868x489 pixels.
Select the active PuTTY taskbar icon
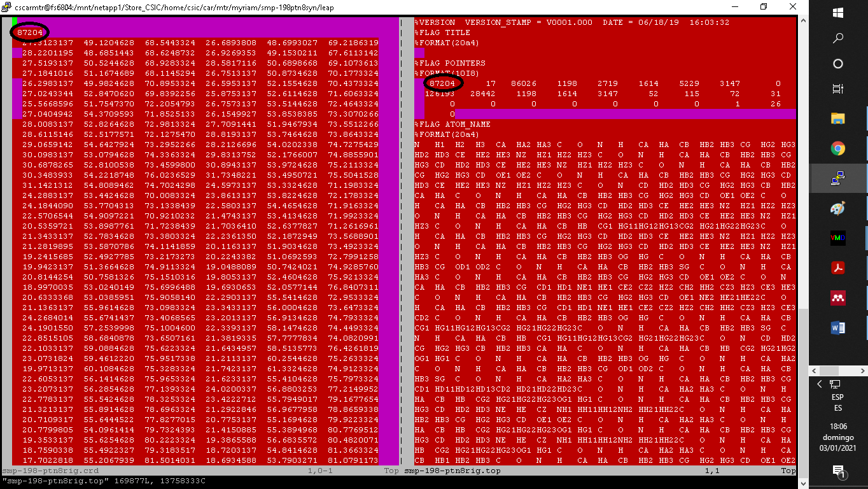(838, 180)
